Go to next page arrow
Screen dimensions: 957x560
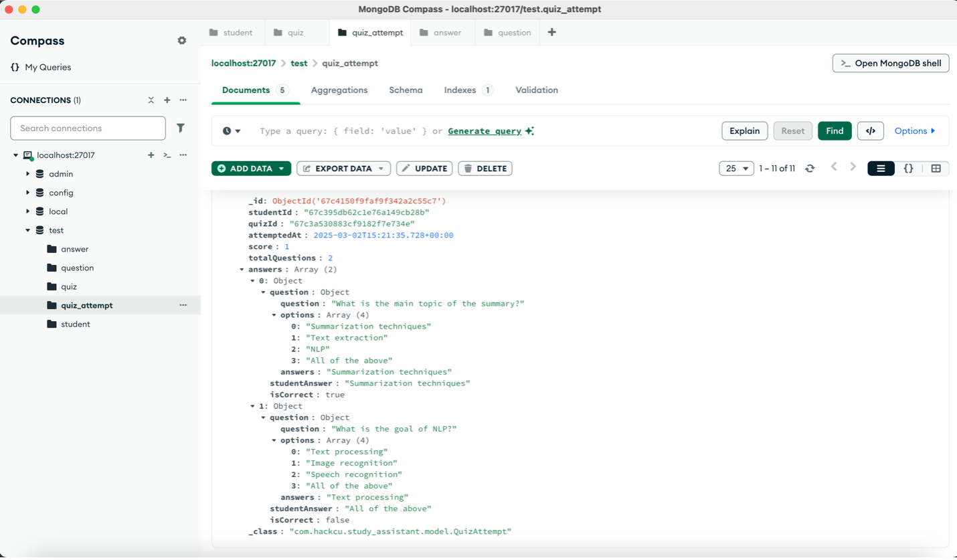point(853,167)
